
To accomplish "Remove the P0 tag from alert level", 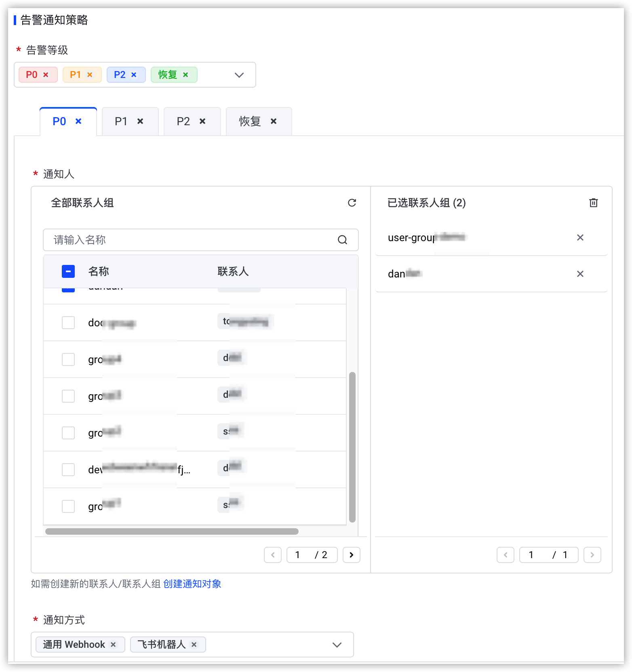I will [x=46, y=75].
